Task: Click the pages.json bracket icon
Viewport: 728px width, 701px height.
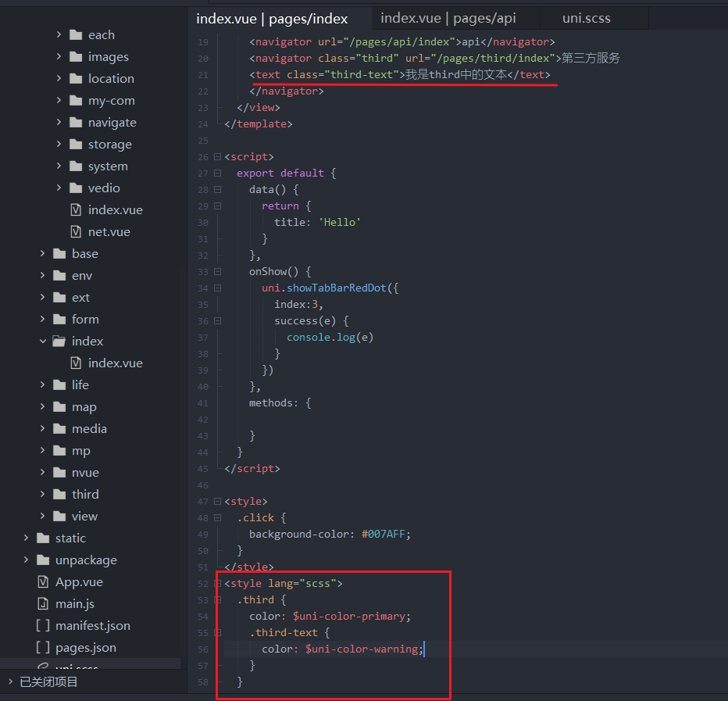Action: 43,647
